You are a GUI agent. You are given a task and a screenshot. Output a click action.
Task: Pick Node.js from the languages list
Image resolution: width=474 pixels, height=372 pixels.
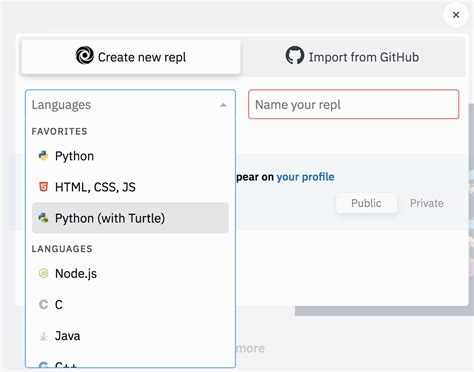(x=130, y=273)
